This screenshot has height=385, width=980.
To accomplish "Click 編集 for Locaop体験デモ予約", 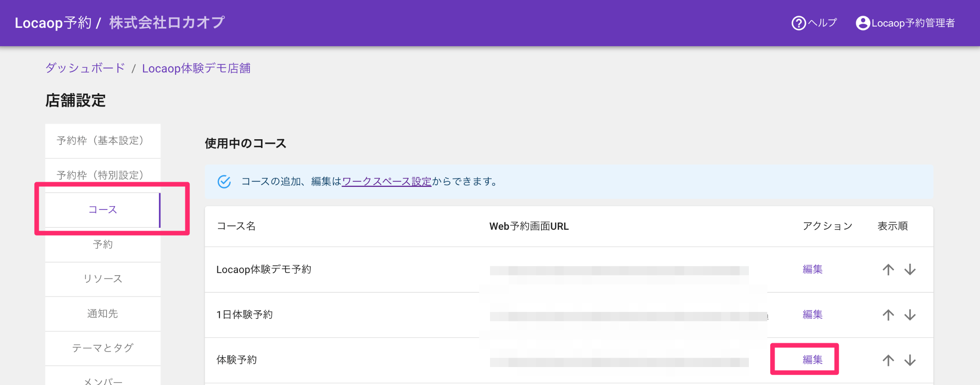I will pyautogui.click(x=812, y=269).
